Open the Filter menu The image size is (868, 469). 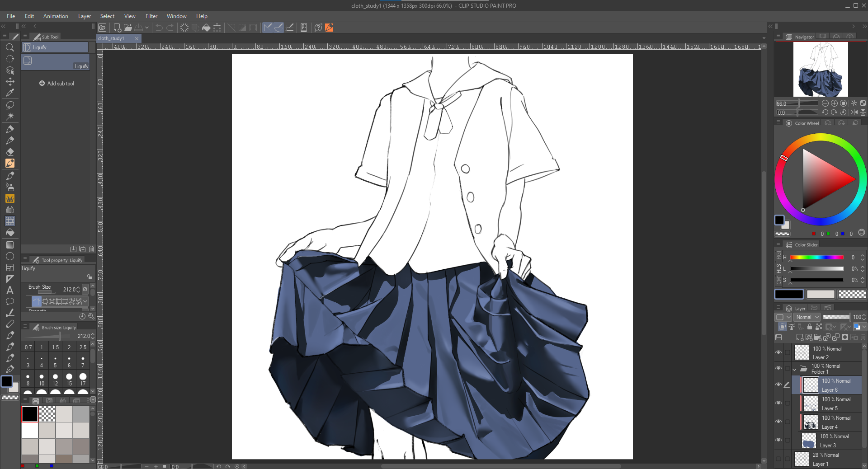pos(151,16)
